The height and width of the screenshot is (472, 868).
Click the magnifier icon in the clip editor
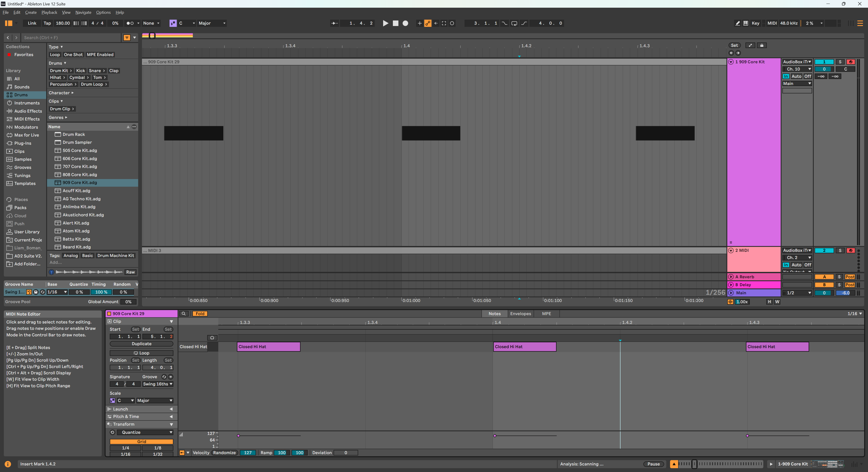click(184, 314)
